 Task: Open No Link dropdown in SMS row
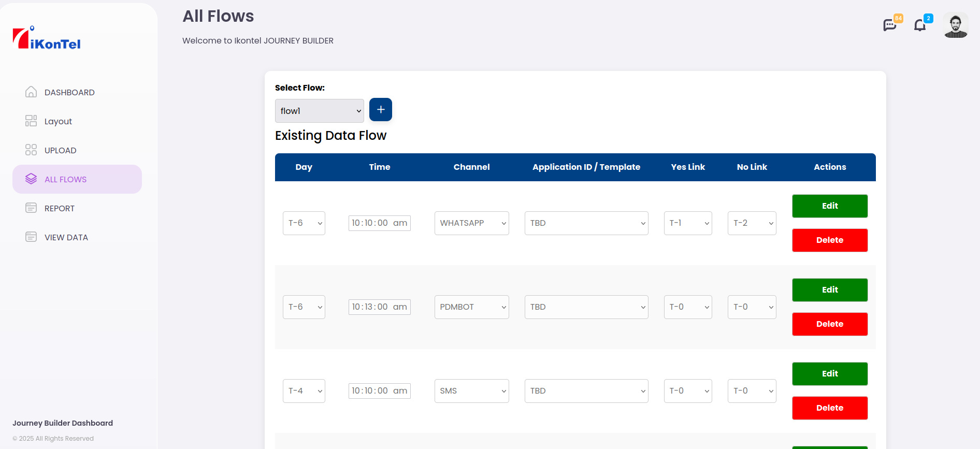[x=752, y=391]
